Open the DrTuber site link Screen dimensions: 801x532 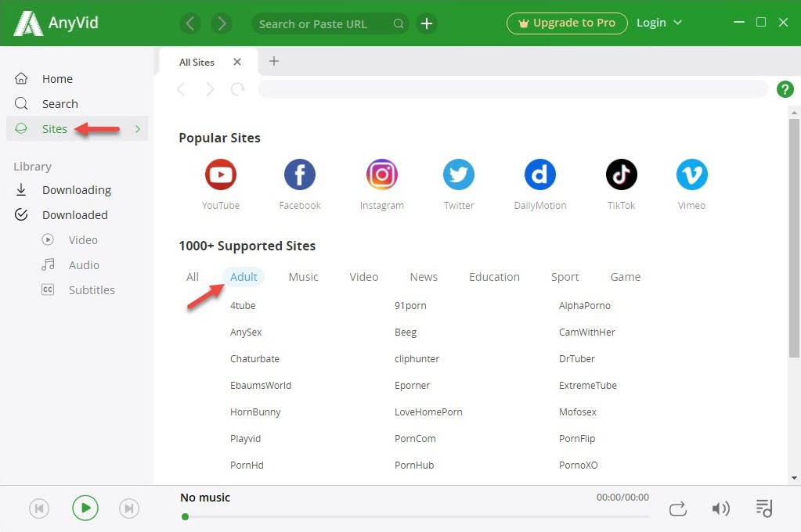click(577, 359)
